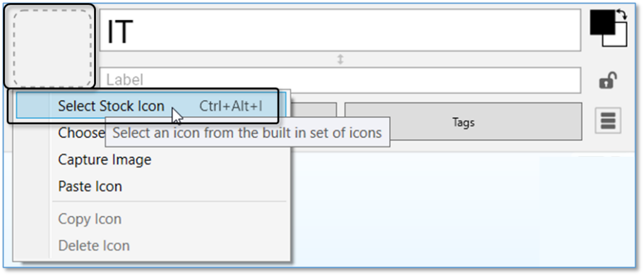644x276 pixels.
Task: Click the Capture Image menu entry
Action: point(105,160)
